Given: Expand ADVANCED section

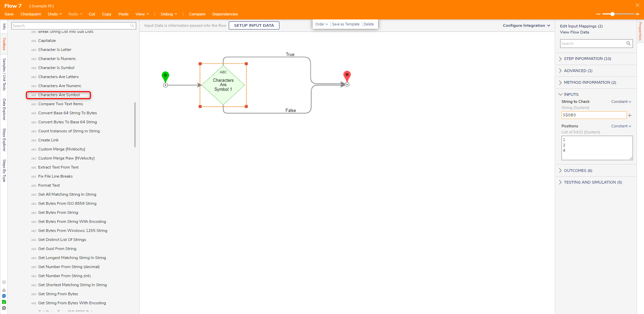Looking at the screenshot, I should coord(578,71).
